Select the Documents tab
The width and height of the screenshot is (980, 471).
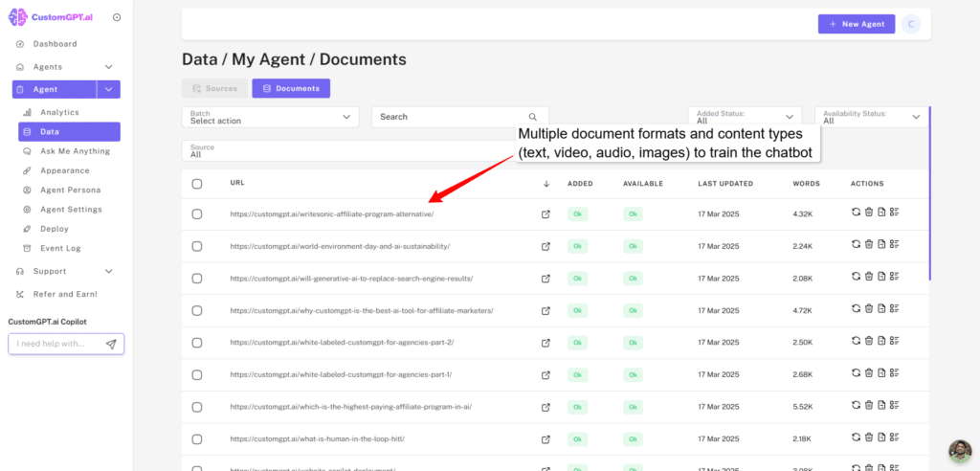291,89
